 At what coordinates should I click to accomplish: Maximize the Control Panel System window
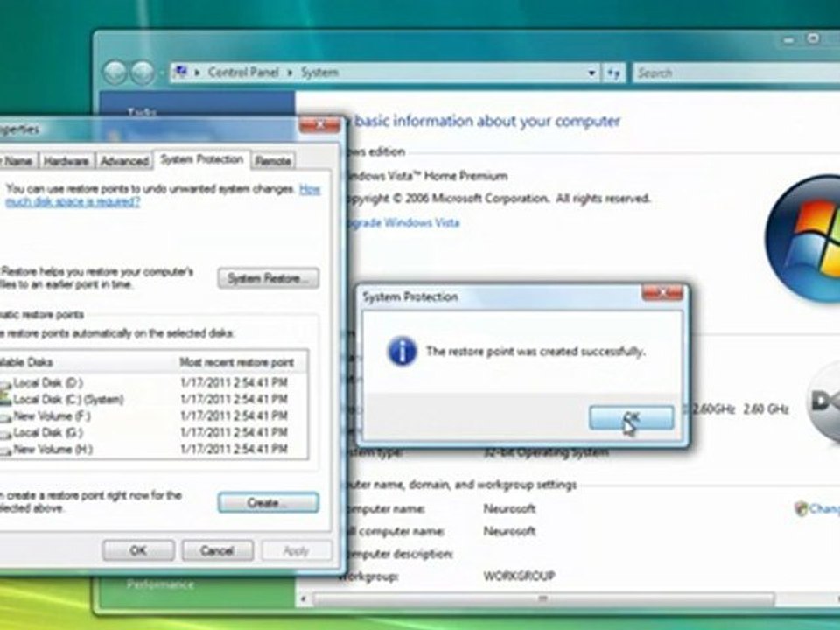(813, 39)
